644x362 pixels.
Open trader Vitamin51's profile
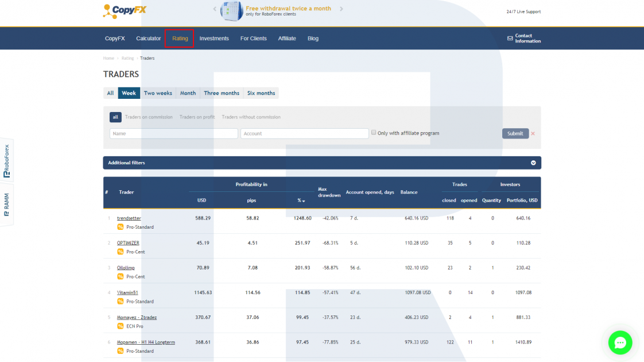[x=127, y=293]
